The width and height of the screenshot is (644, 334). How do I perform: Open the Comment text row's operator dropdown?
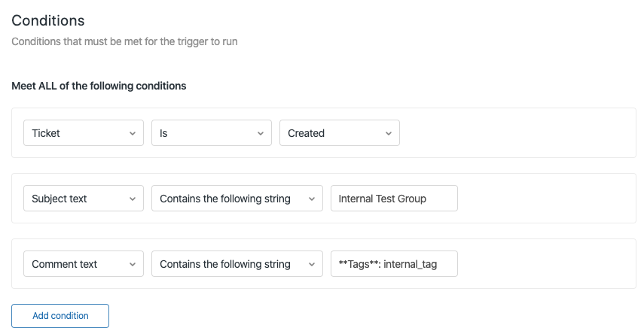coord(237,264)
